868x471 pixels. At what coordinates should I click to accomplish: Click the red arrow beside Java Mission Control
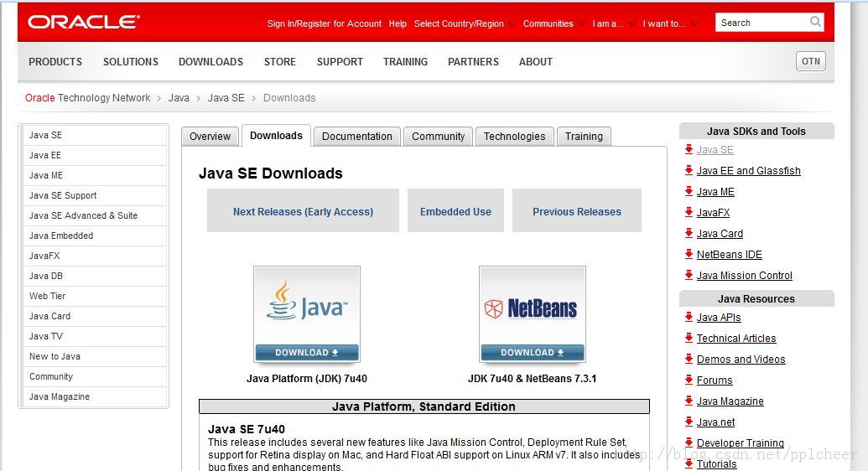coord(689,275)
